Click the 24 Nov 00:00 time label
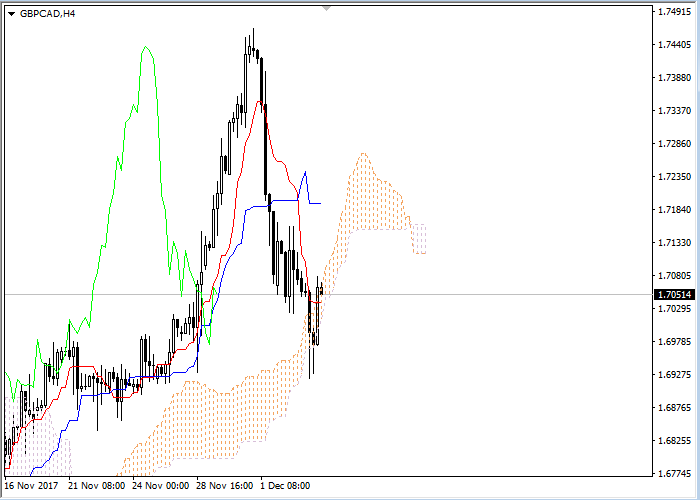This screenshot has height=500, width=700. pos(161,486)
